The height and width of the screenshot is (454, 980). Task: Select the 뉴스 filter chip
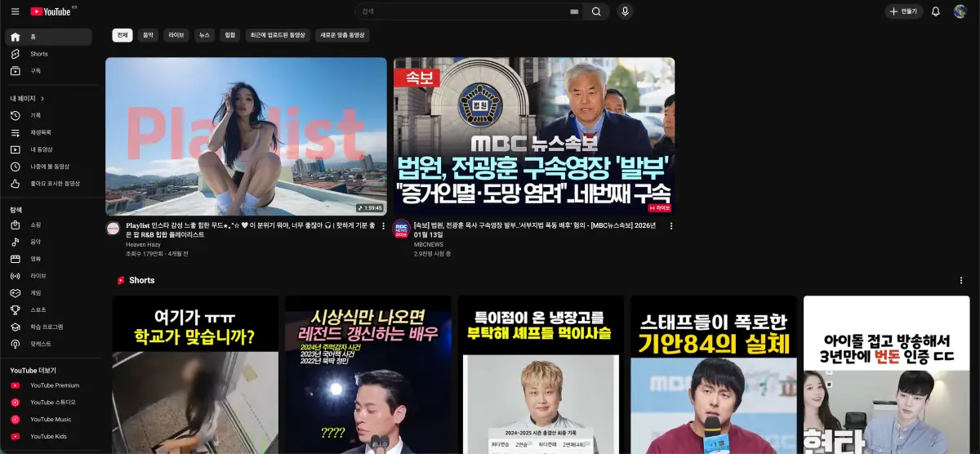point(204,35)
